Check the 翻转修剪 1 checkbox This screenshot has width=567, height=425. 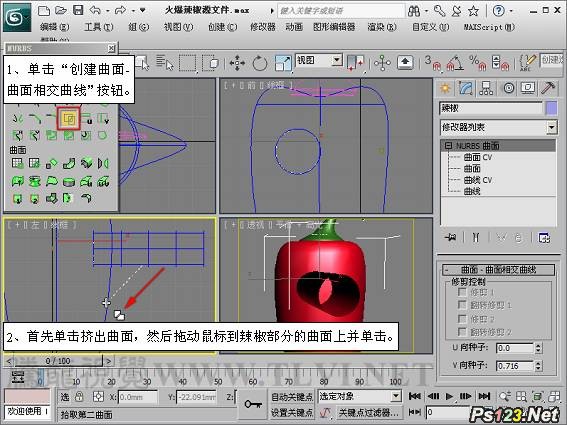462,305
